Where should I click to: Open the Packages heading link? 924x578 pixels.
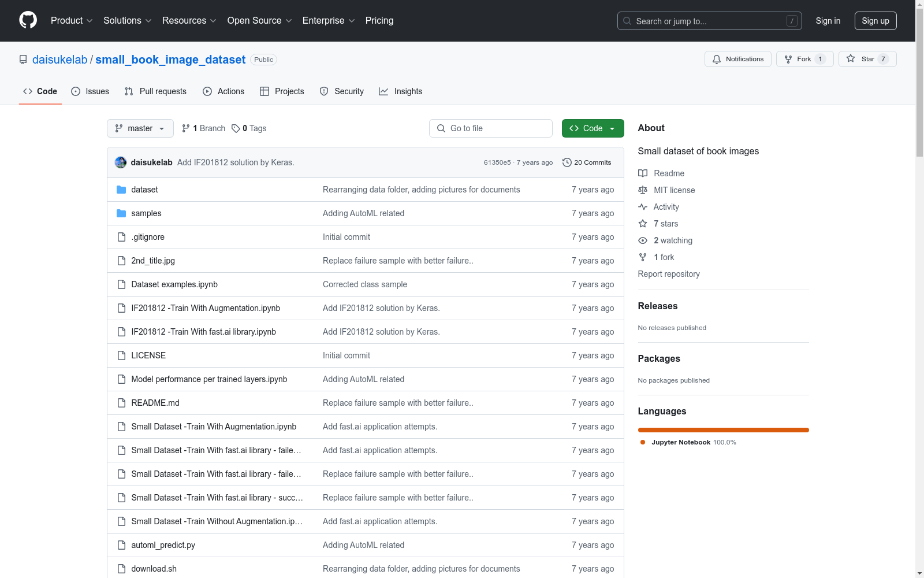[x=659, y=359]
